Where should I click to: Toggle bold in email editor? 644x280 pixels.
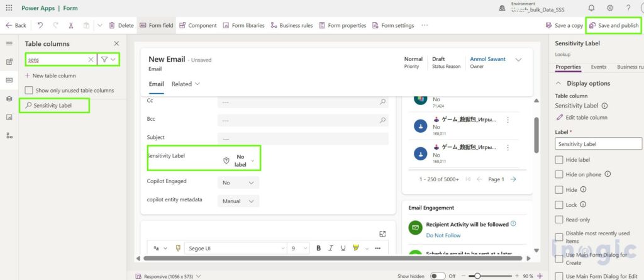(x=318, y=249)
